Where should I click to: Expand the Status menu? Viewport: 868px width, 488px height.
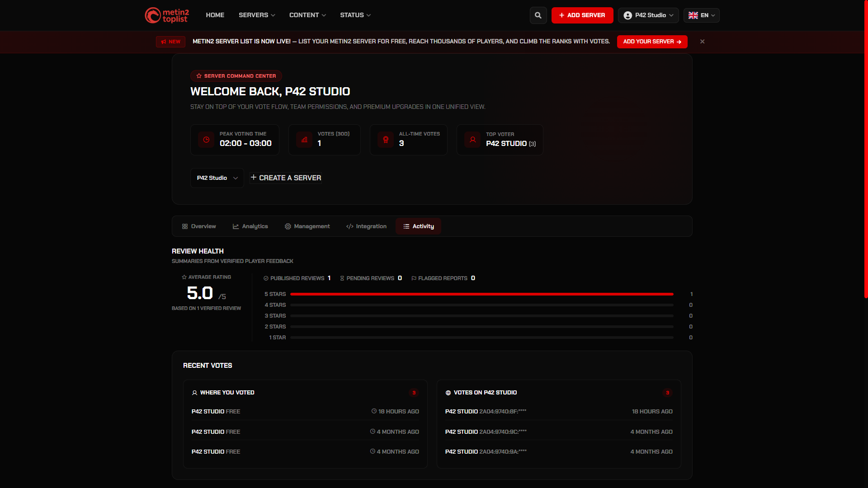(355, 15)
